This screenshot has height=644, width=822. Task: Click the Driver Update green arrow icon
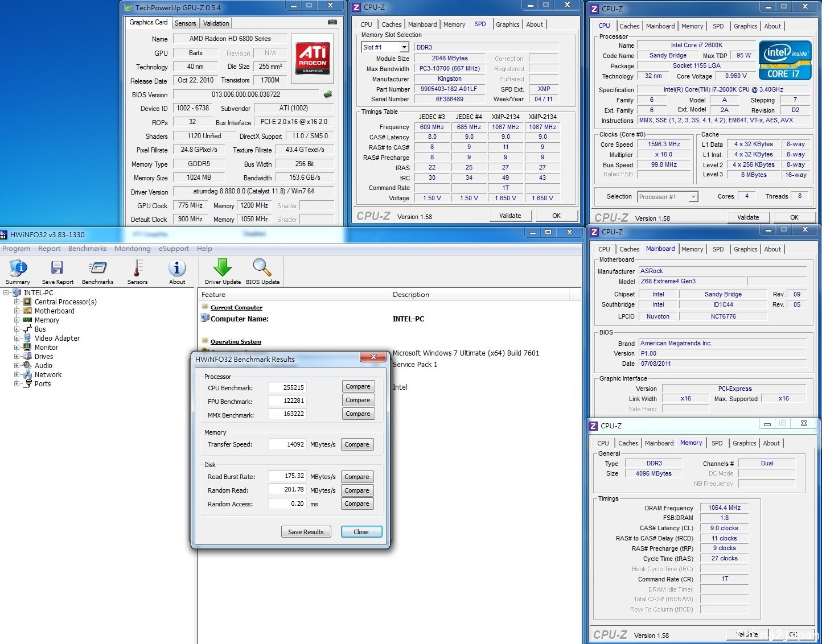(x=223, y=267)
